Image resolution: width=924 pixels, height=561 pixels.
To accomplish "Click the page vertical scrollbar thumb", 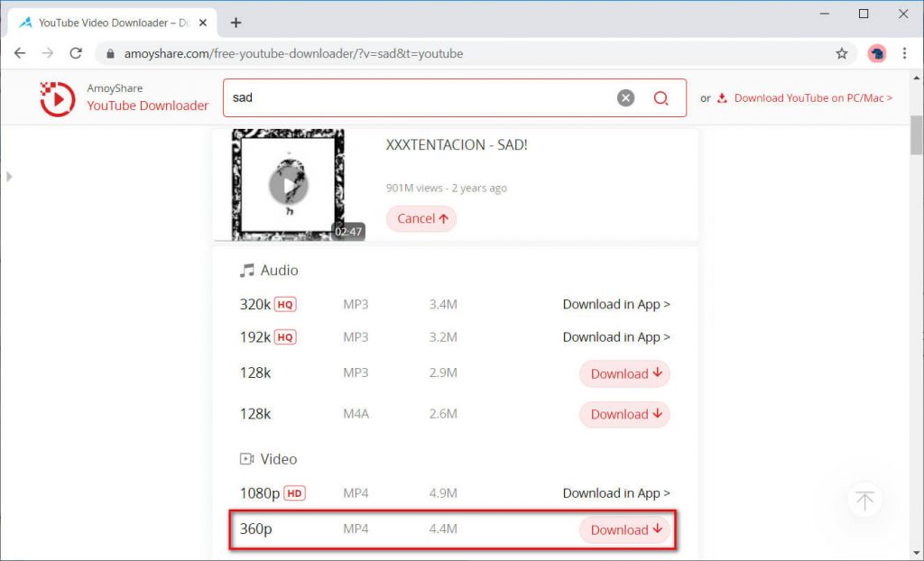I will pos(917,135).
